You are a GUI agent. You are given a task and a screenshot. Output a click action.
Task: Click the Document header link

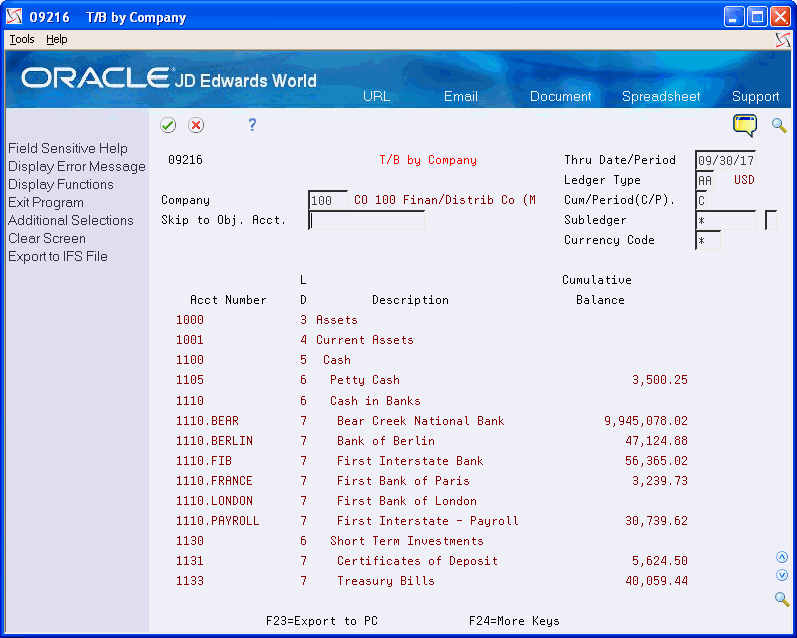pos(560,97)
